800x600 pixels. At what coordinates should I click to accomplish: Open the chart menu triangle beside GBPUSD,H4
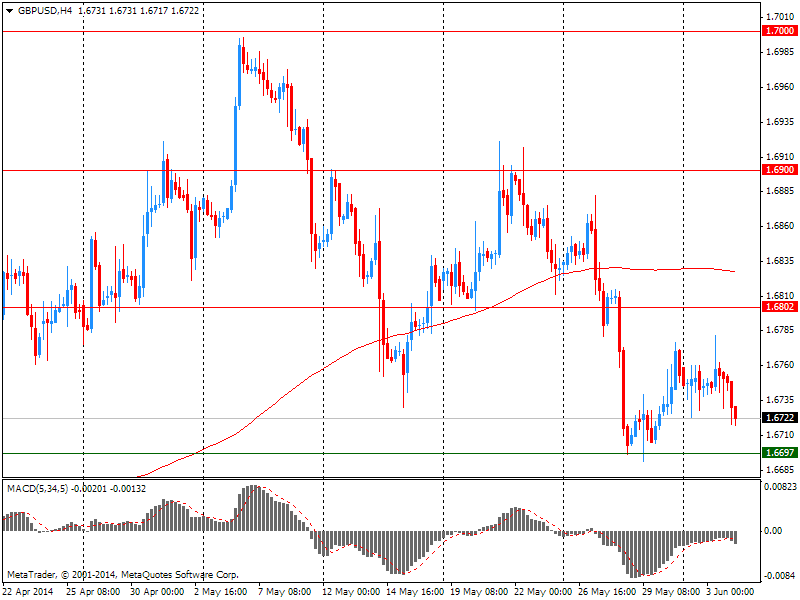click(9, 11)
